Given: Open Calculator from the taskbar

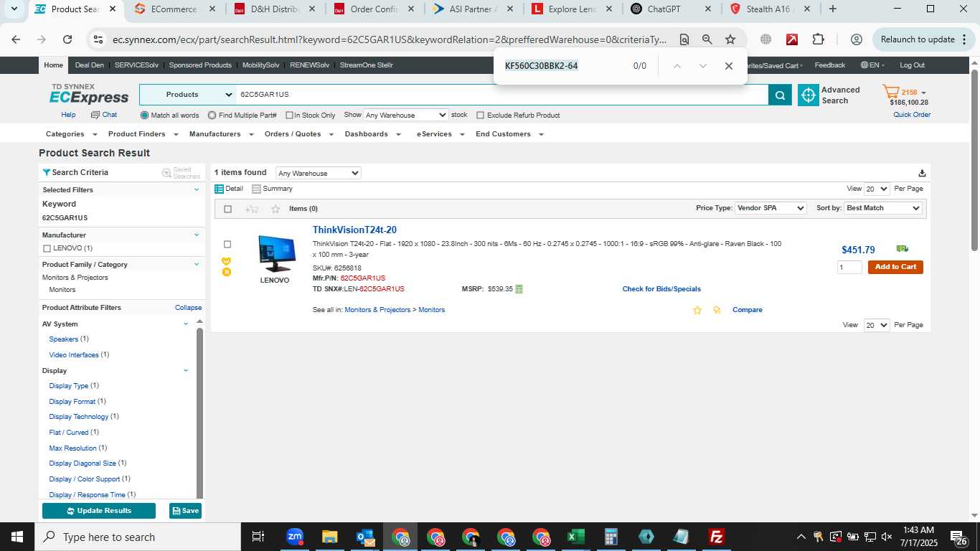Looking at the screenshot, I should [x=611, y=537].
